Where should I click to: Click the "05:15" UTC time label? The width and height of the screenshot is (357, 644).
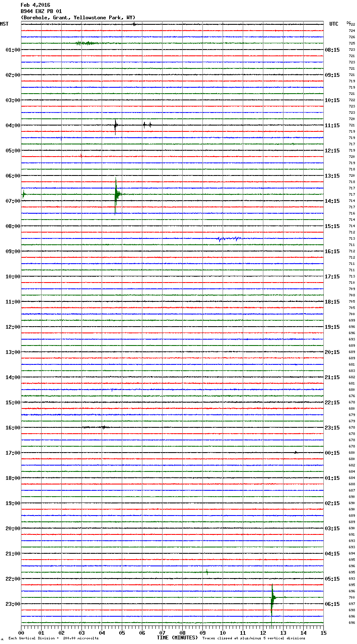[x=332, y=579]
